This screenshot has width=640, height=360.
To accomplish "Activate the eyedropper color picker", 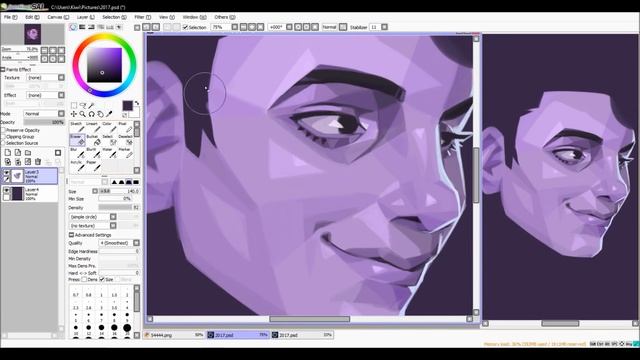I will pos(109,114).
